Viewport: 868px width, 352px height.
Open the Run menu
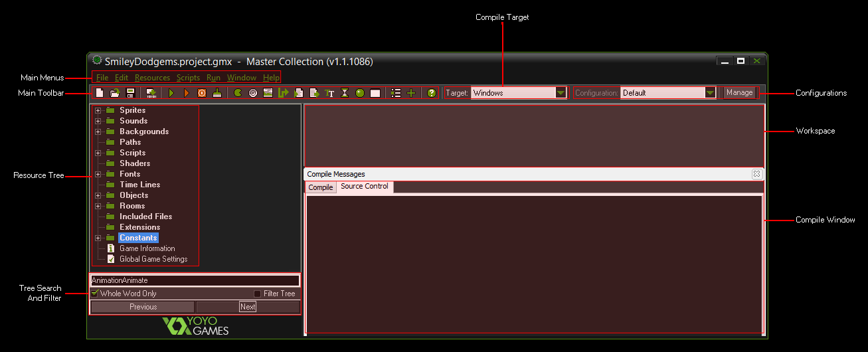click(213, 78)
